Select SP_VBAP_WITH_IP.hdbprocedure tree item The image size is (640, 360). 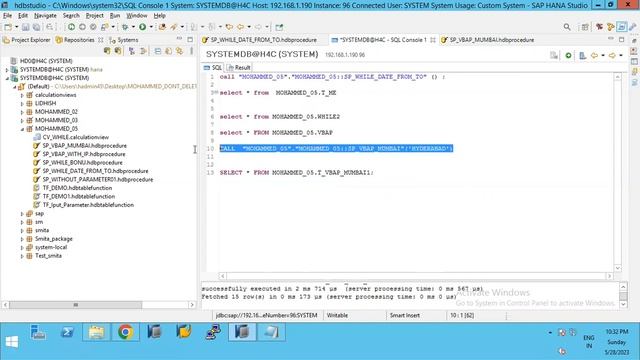tap(84, 154)
